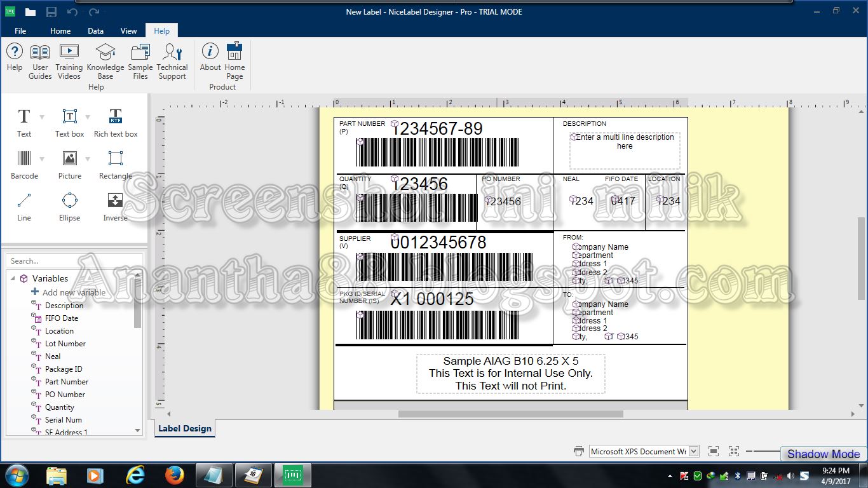Select the '0012345678' supplier text
The image size is (868, 488).
438,242
